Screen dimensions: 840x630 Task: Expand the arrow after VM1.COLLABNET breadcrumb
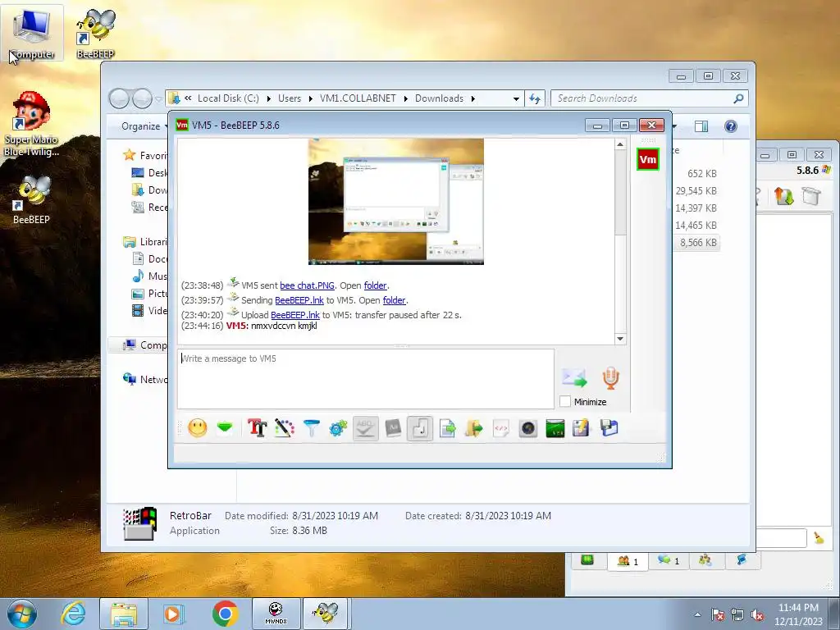coord(405,98)
